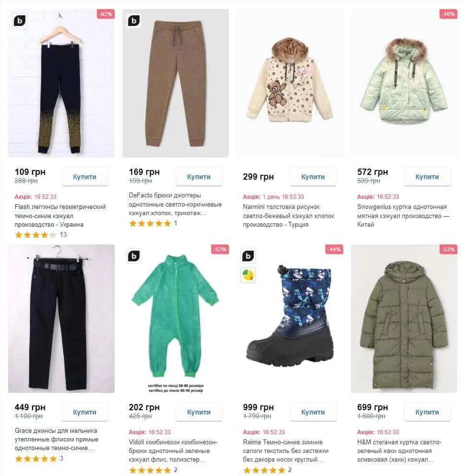Click the brand badge on Reima boots image
465x476 pixels.
tap(248, 256)
